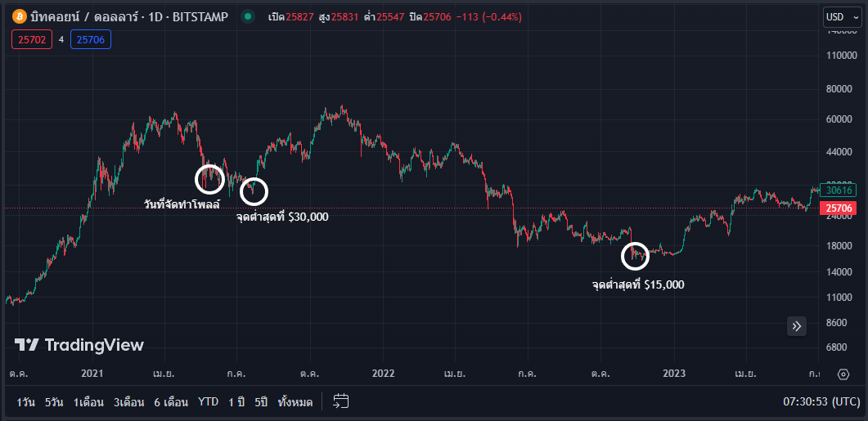
Task: Click the annotation จุดต่ำสุดที่ $30,000
Action: pos(281,217)
